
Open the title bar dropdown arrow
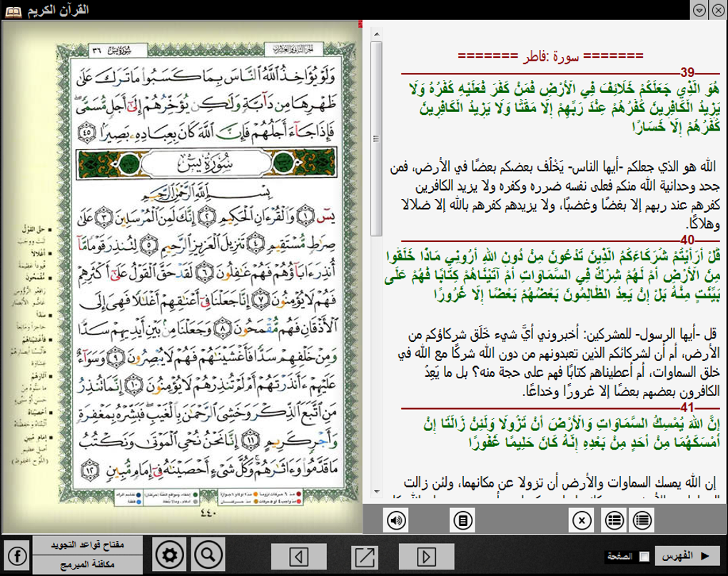(x=699, y=9)
